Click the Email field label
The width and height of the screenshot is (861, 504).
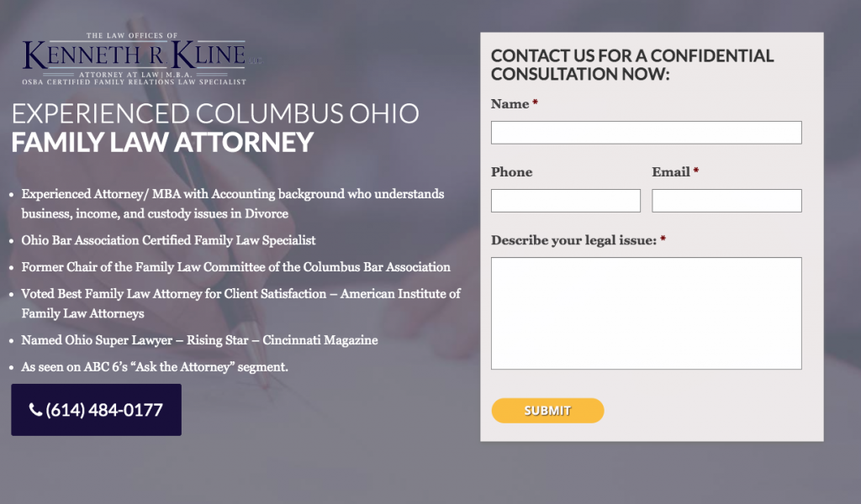pyautogui.click(x=671, y=172)
